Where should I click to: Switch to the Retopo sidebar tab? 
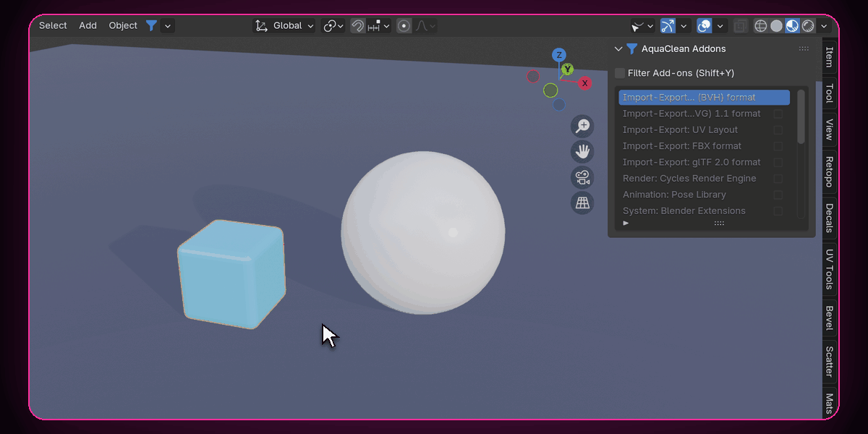tap(829, 171)
